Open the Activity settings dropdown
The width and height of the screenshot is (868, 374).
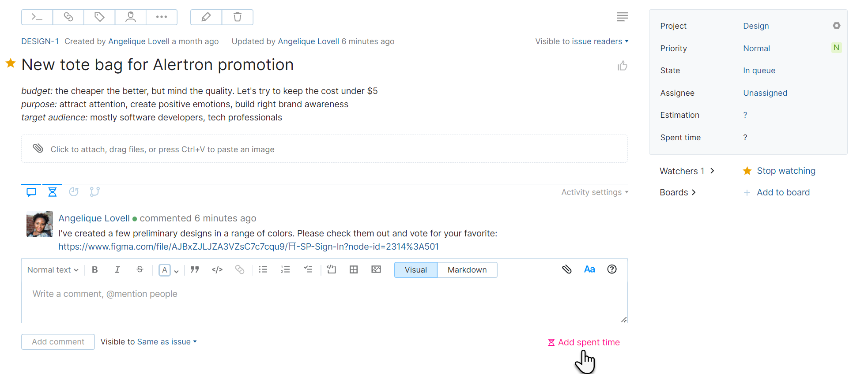click(594, 192)
